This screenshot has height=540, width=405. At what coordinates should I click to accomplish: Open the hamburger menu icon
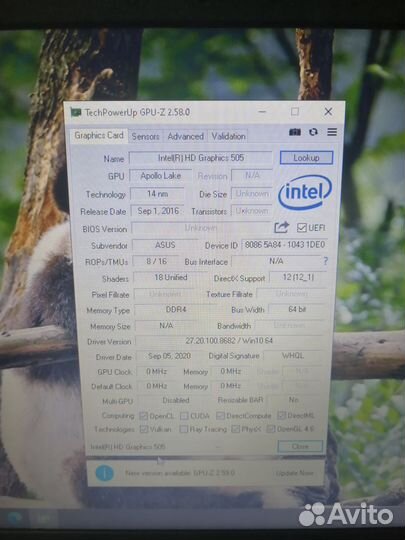pyautogui.click(x=332, y=132)
